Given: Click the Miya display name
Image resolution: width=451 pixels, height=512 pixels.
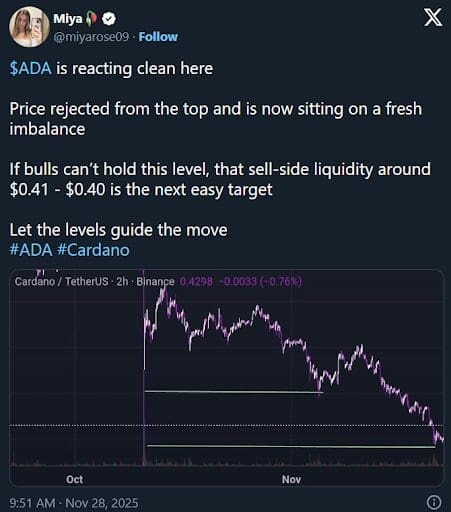Looking at the screenshot, I should pos(68,19).
